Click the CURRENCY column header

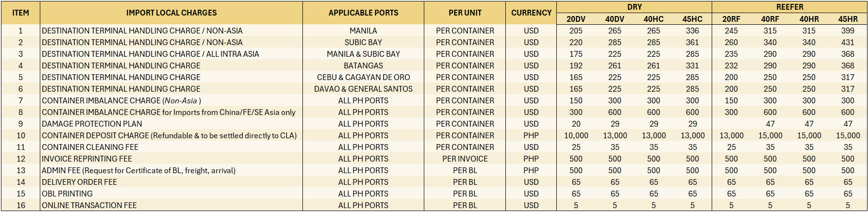click(531, 13)
